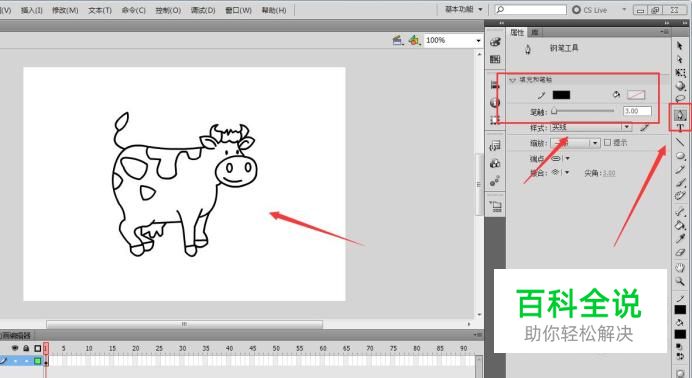Click the 动画编辑器 motion editor tab
692x378 pixels.
[15, 336]
